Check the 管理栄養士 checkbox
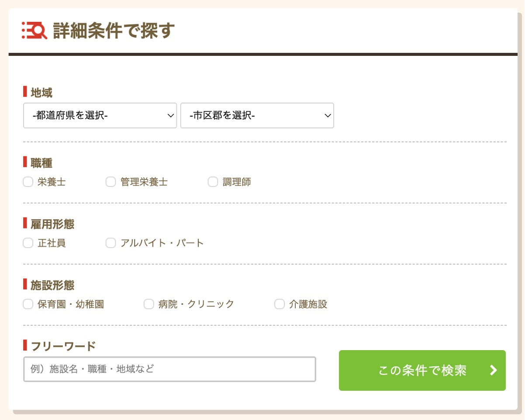 (110, 182)
